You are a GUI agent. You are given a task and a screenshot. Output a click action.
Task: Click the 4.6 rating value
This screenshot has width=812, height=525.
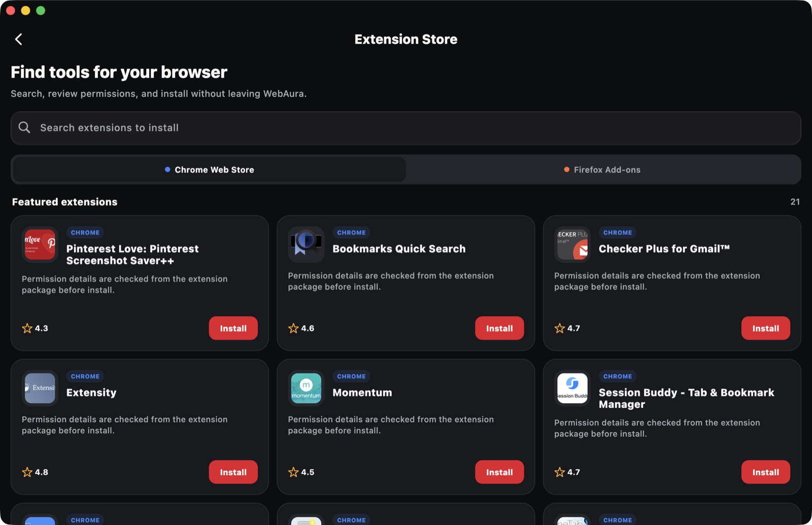click(308, 328)
